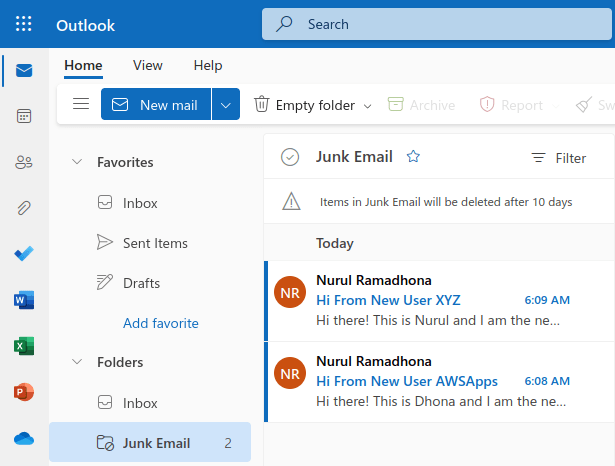The image size is (615, 466).
Task: Select the Junk Email folder
Action: [x=150, y=442]
